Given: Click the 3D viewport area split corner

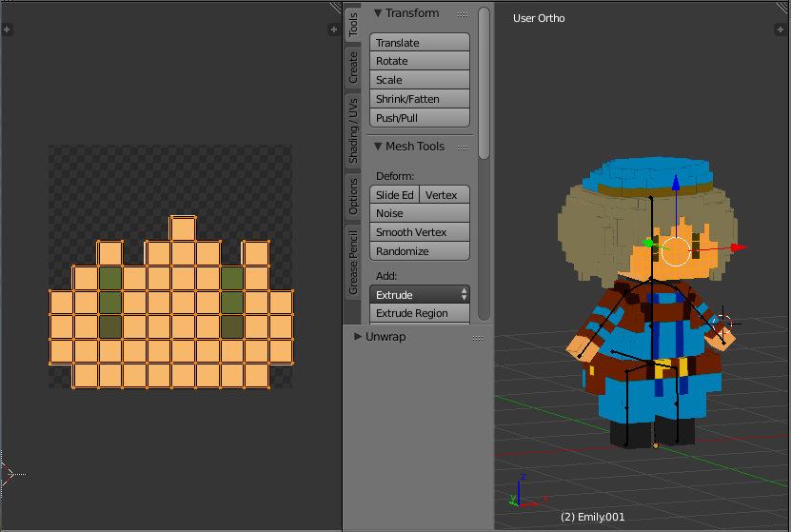Looking at the screenshot, I should point(783,7).
